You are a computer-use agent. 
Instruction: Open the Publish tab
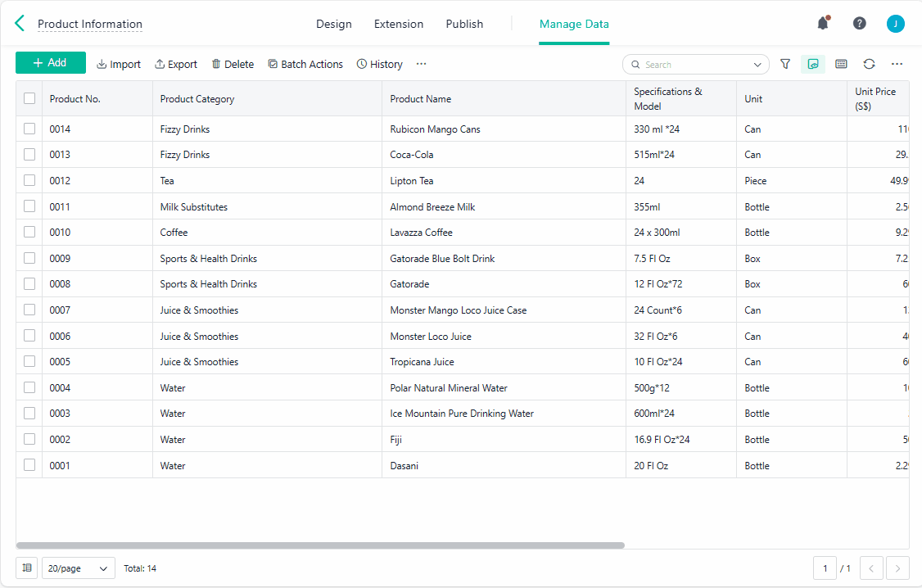click(x=464, y=24)
